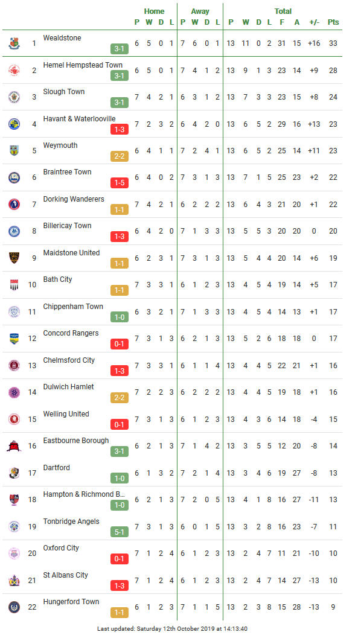
Task: Select Wealdstone's 3-1 latest result badge
Action: pyautogui.click(x=119, y=49)
